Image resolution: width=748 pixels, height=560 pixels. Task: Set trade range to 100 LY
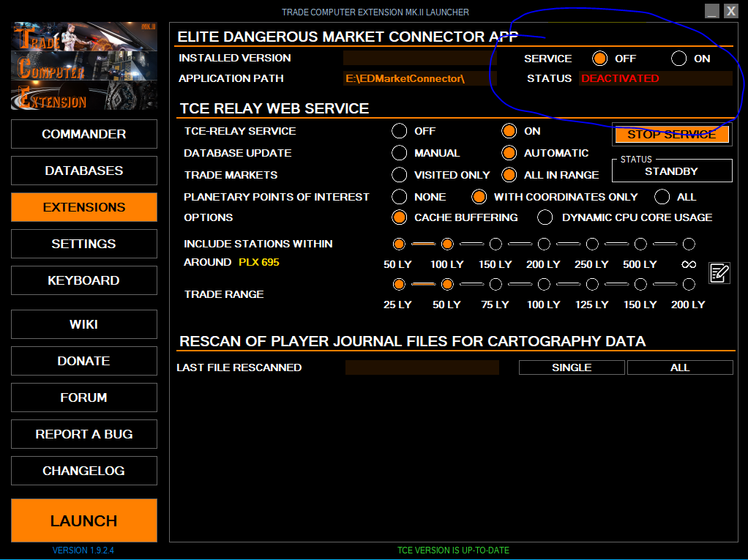click(x=544, y=284)
